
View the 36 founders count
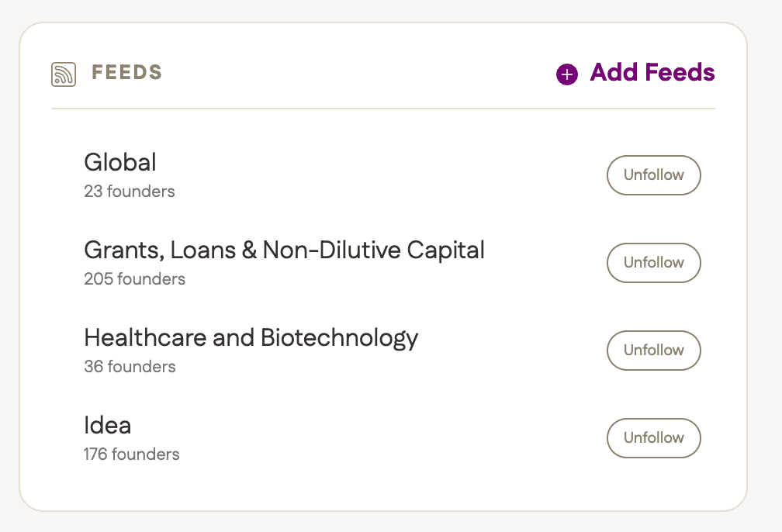coord(130,366)
